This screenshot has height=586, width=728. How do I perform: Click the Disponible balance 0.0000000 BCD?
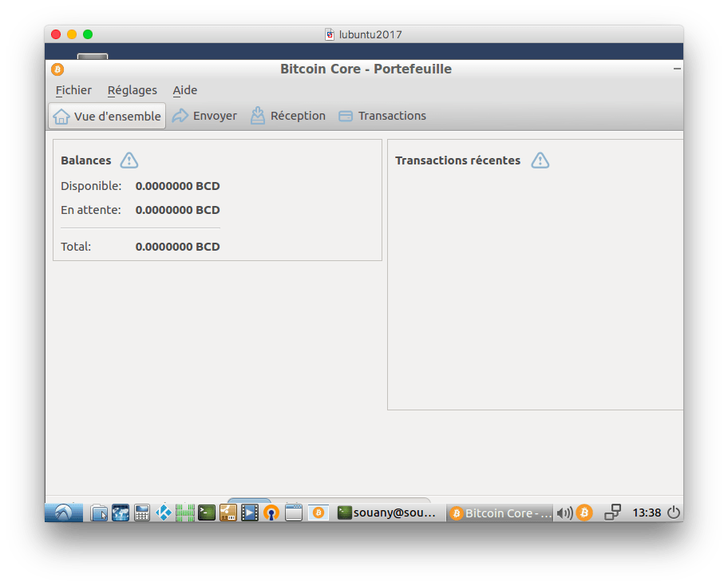(x=177, y=186)
